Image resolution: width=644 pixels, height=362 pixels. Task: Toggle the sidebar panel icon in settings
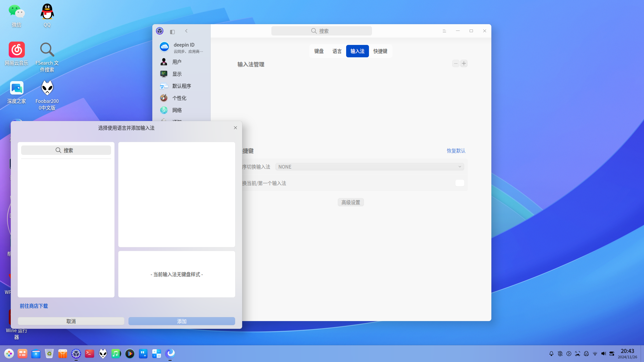tap(172, 32)
